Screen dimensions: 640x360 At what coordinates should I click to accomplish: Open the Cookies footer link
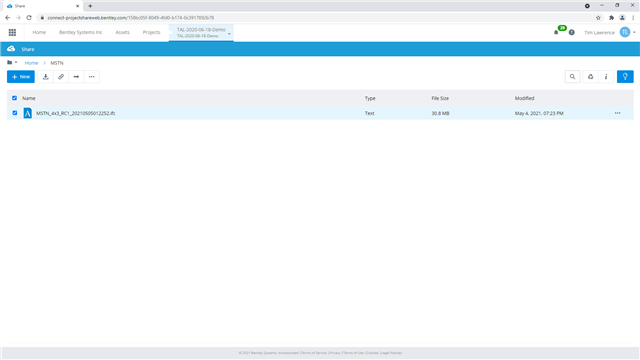click(x=372, y=353)
